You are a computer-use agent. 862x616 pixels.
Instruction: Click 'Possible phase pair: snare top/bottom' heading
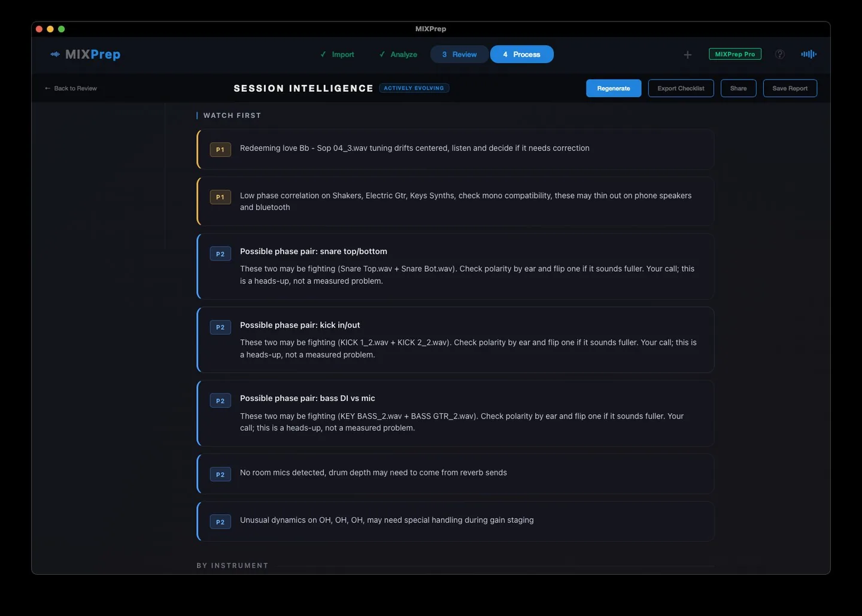tap(314, 251)
